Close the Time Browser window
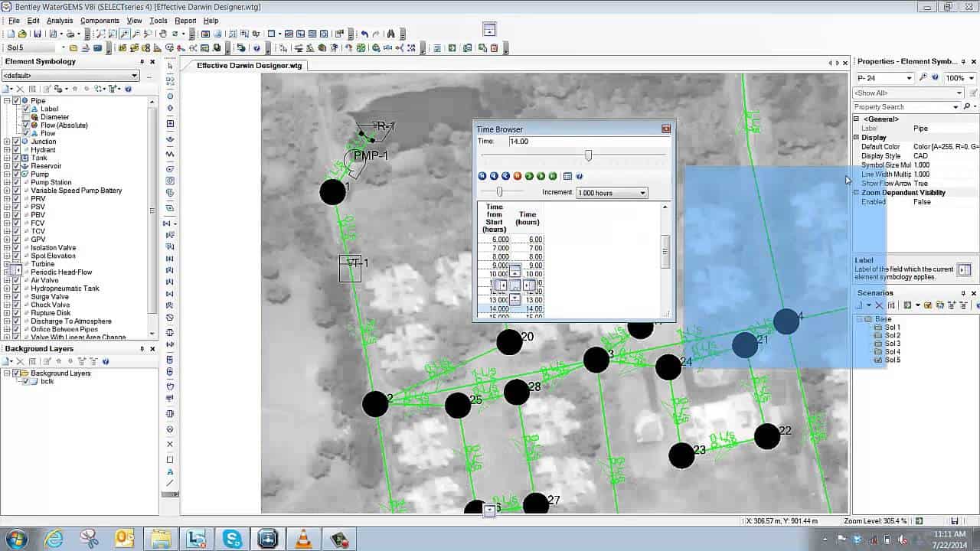980x551 pixels. point(665,129)
